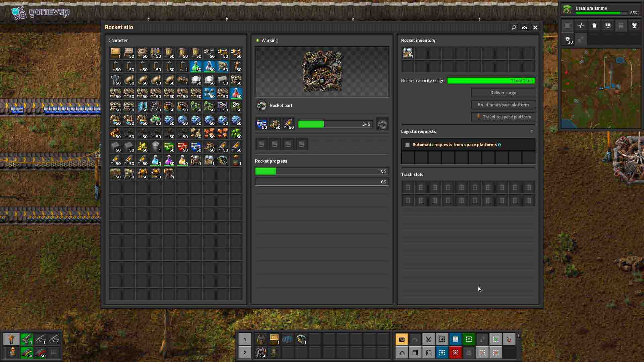Screen dimensions: 644x362
Task: Select the blue new blueprint shortcut
Action: (442, 353)
